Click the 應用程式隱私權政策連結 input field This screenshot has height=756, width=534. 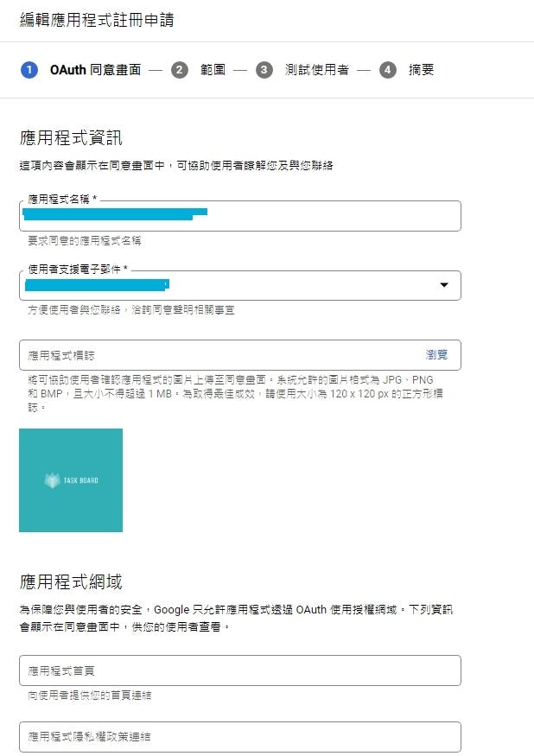[239, 737]
